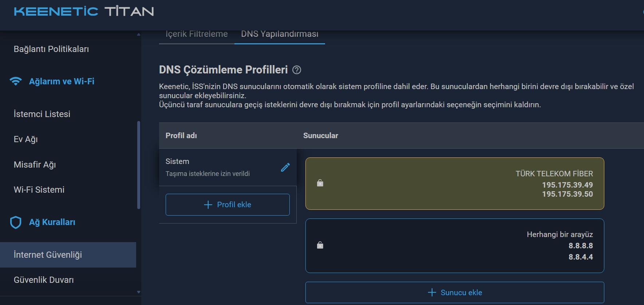
Task: Click the DNS address 195.175.39.50
Action: pos(567,194)
